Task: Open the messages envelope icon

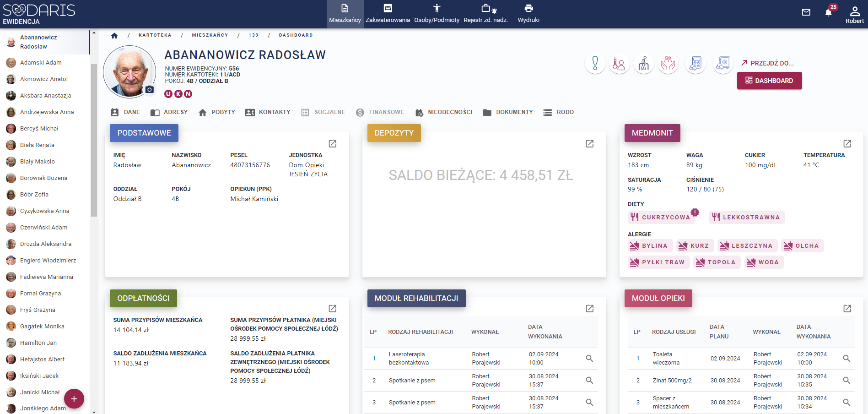Action: pyautogui.click(x=806, y=12)
